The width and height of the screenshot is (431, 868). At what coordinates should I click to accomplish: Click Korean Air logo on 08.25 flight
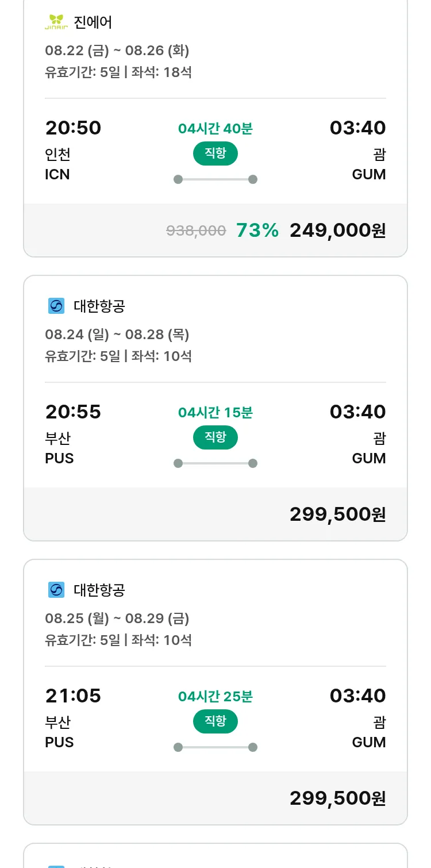56,590
